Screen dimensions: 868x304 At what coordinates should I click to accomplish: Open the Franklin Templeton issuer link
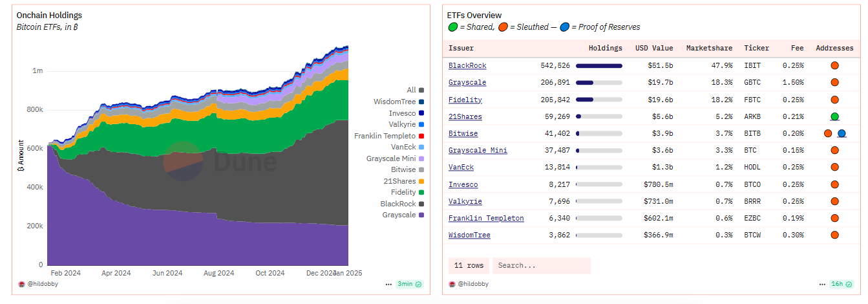click(x=486, y=218)
